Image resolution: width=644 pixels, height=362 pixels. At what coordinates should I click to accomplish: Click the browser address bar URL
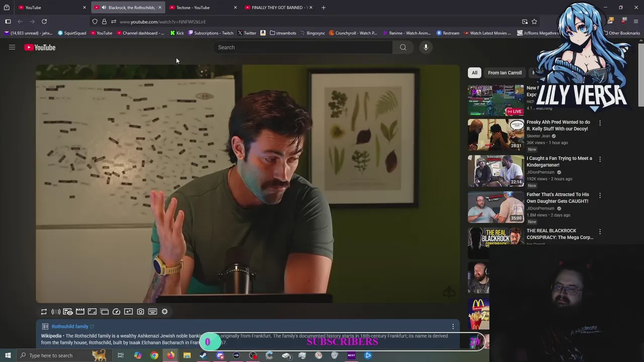coord(163,22)
